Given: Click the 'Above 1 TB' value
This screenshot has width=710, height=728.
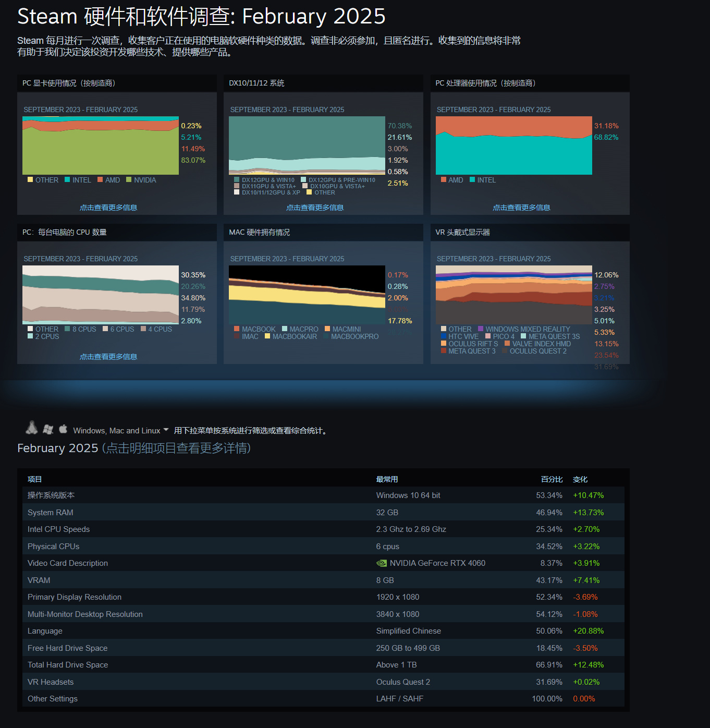Looking at the screenshot, I should 397,665.
